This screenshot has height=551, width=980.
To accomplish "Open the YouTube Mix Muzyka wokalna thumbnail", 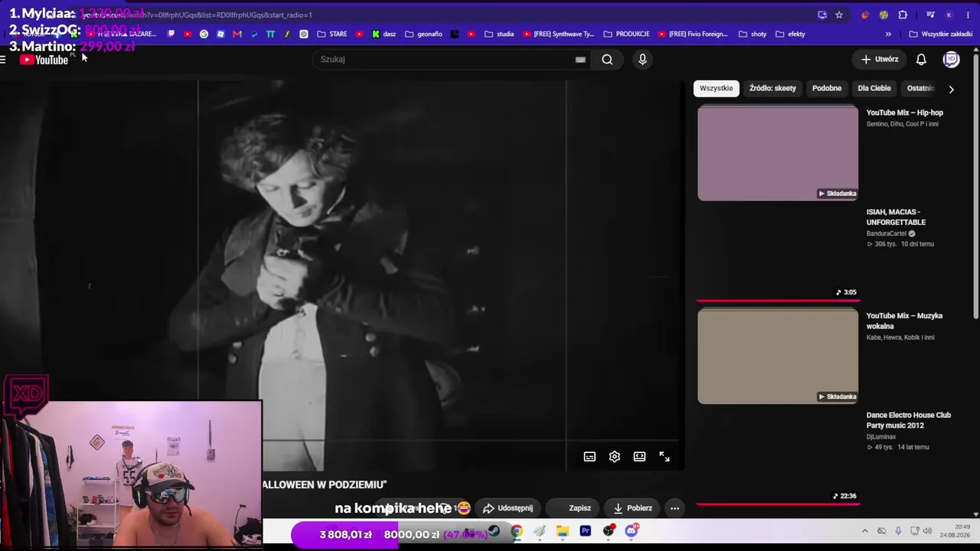I will (x=778, y=357).
